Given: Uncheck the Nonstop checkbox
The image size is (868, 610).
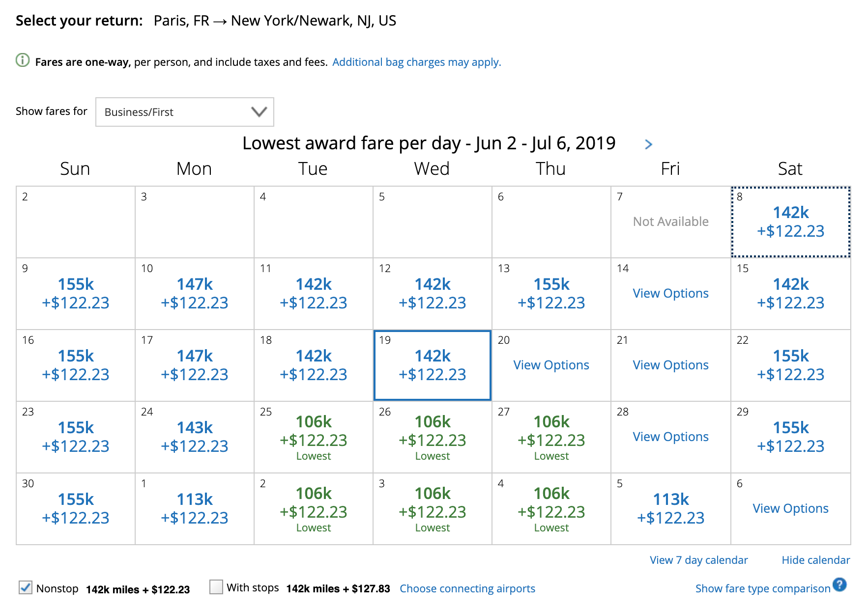Looking at the screenshot, I should 26,587.
